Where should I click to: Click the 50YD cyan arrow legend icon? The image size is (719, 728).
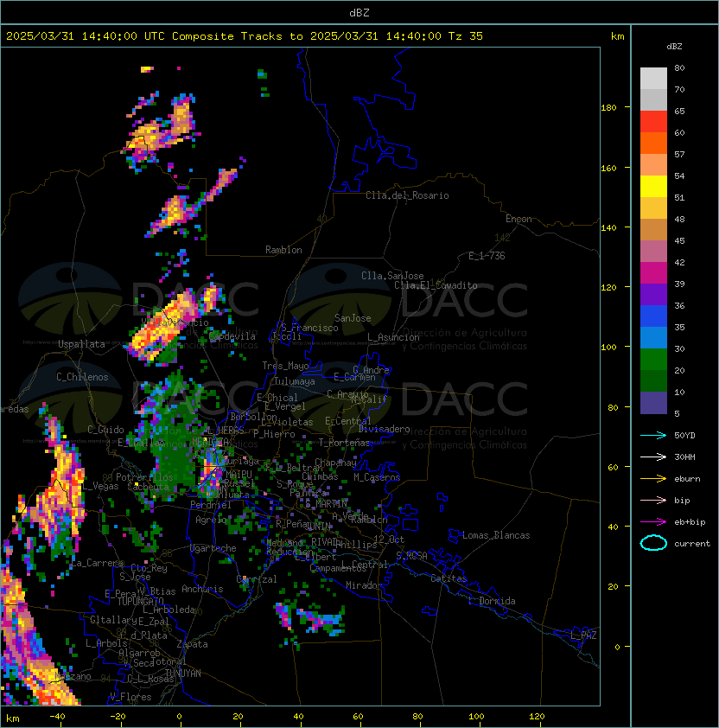653,436
